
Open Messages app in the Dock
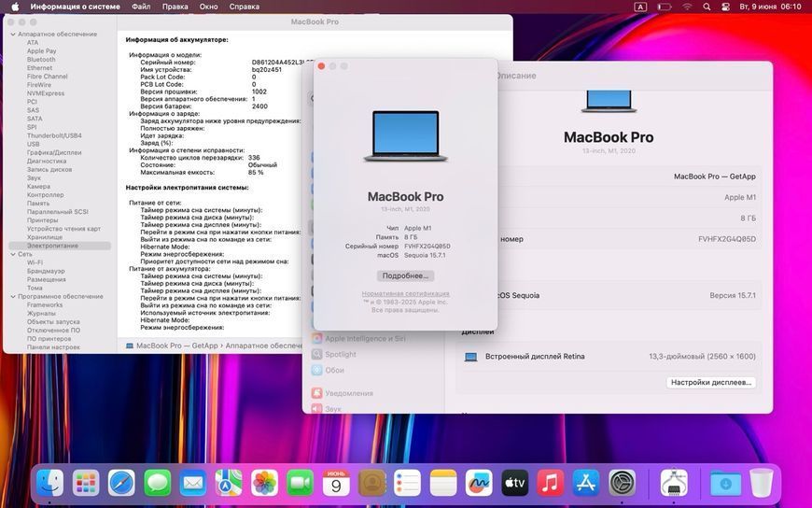(x=158, y=483)
